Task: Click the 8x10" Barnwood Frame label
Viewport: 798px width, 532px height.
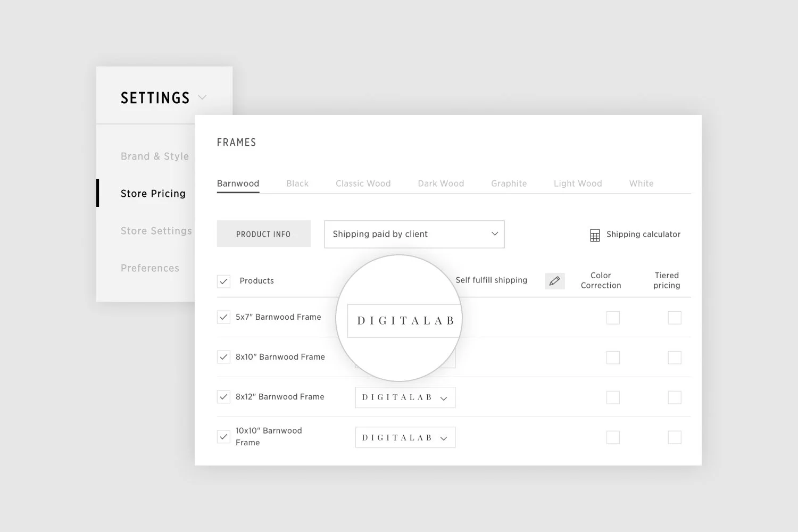Action: pyautogui.click(x=280, y=357)
